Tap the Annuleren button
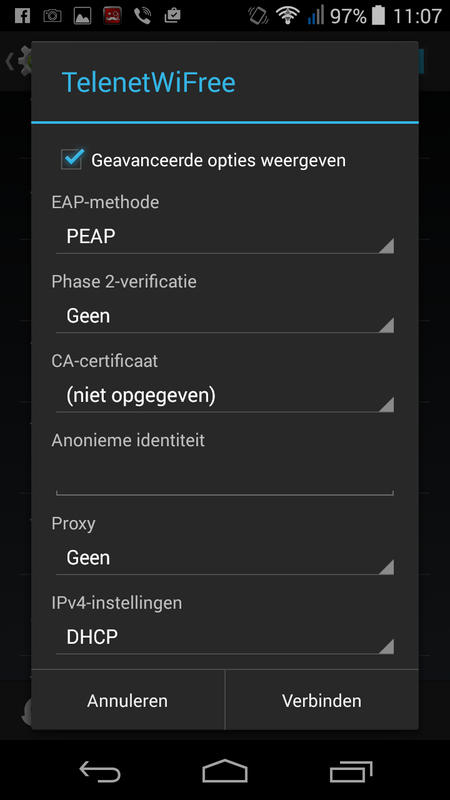450x800 pixels. click(128, 701)
